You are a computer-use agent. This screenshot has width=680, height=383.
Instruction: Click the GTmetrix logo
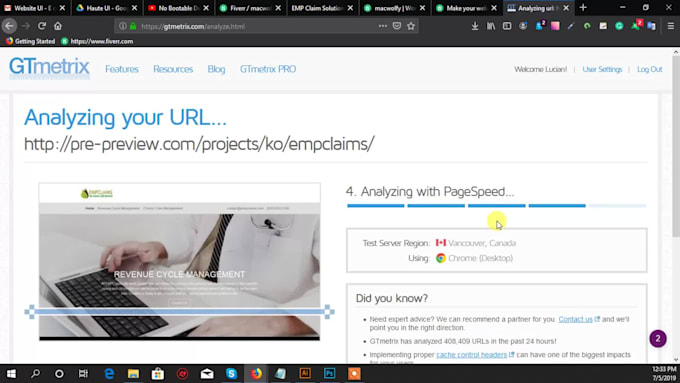pyautogui.click(x=49, y=68)
